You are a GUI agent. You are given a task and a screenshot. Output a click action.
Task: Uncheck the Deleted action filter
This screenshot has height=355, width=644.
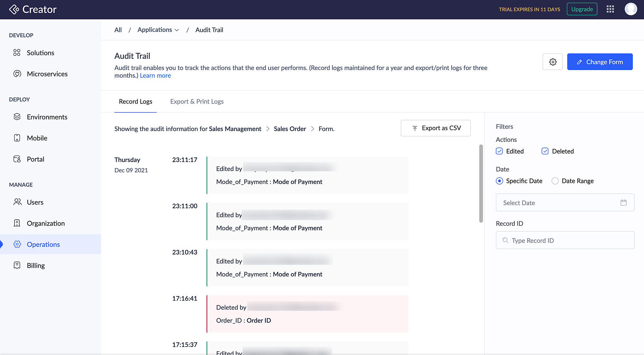(x=545, y=151)
